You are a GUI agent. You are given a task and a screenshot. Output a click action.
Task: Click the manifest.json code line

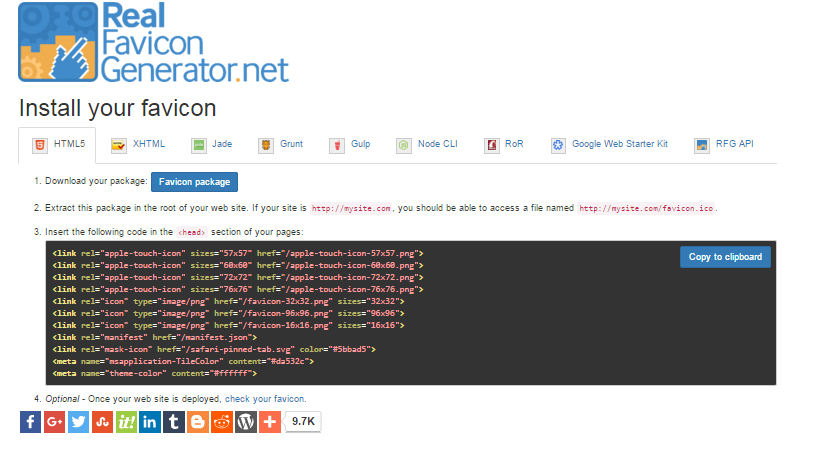click(154, 338)
